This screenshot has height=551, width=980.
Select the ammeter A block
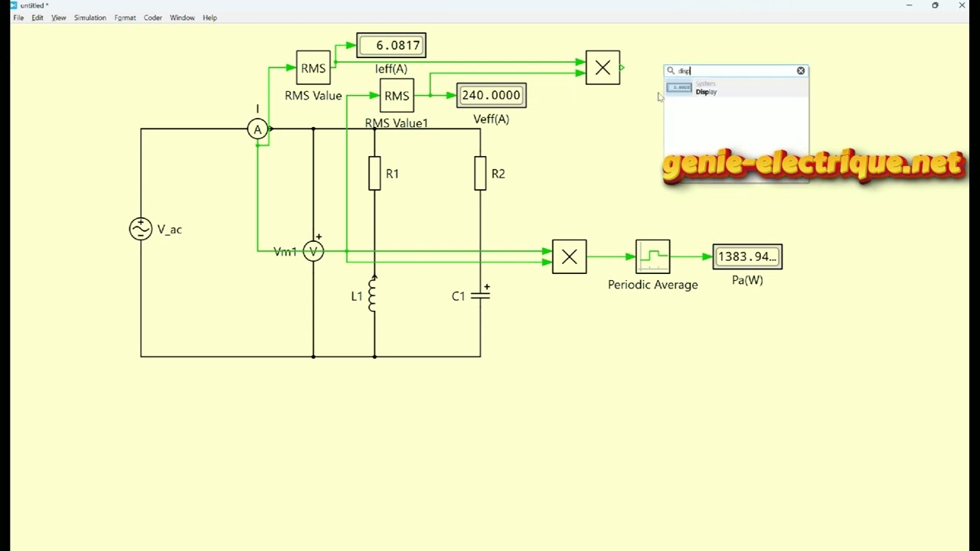[x=257, y=129]
